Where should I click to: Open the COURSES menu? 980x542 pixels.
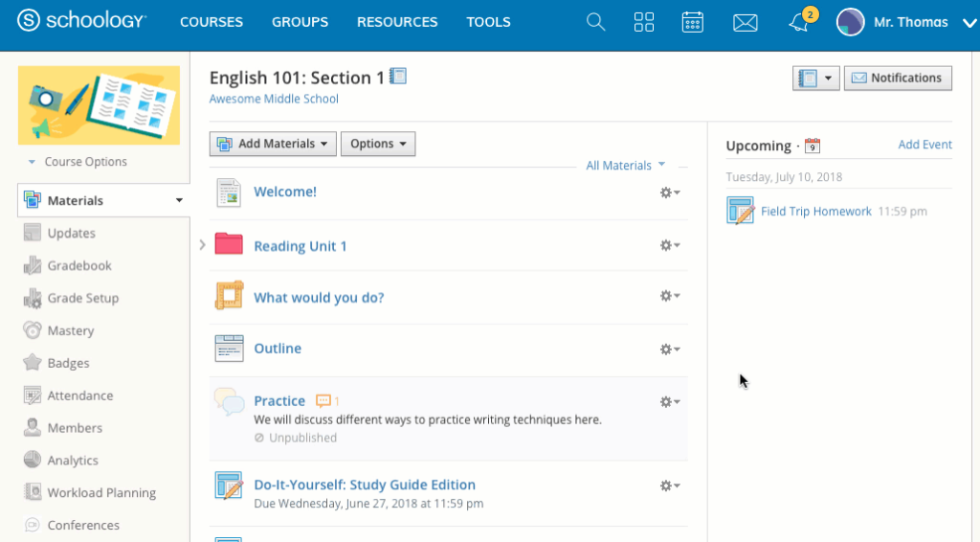212,22
